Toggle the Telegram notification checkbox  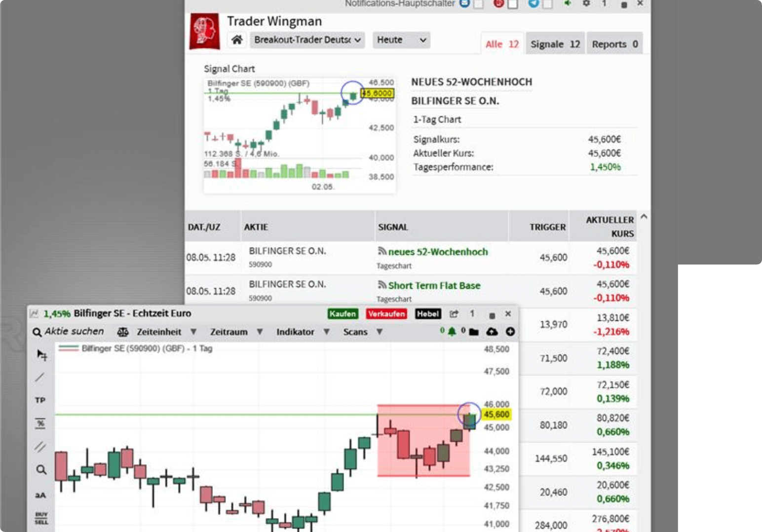click(547, 4)
